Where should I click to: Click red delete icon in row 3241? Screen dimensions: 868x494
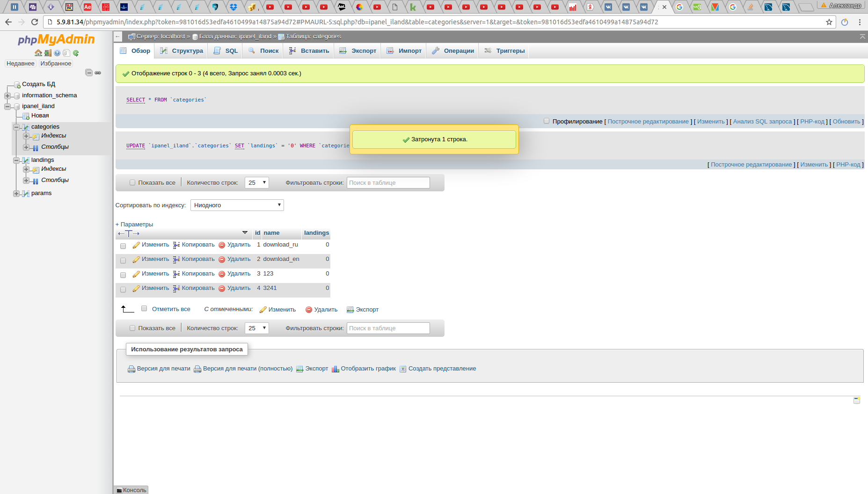click(222, 289)
